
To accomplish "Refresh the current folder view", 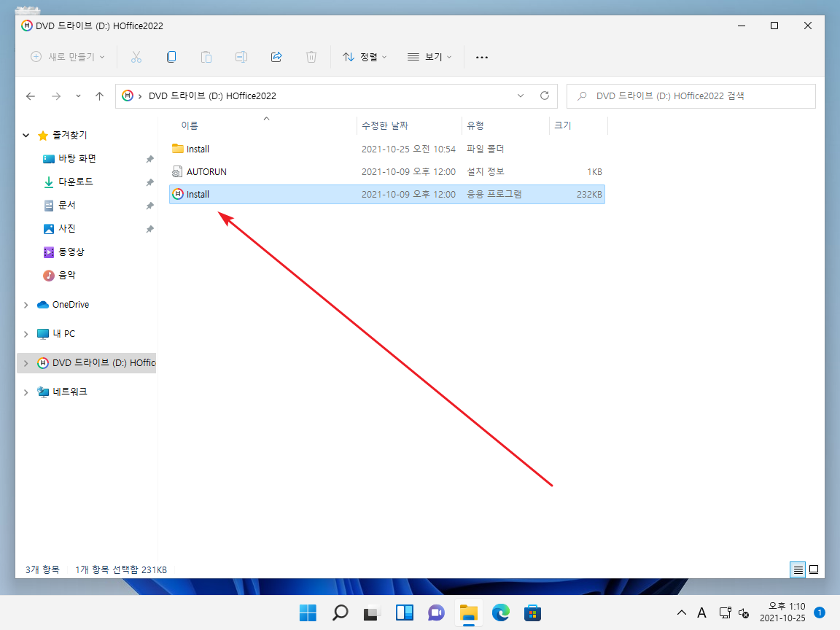I will click(x=544, y=96).
